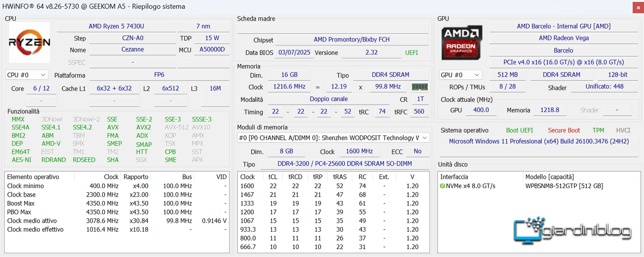Click the WPBSNM8-512GTP disk model entry

coord(564,186)
